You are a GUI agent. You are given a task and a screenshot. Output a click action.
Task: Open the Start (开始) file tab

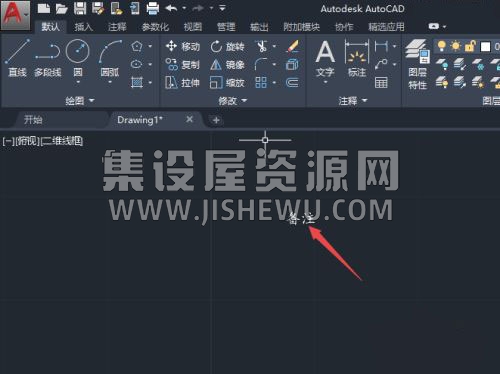pyautogui.click(x=33, y=120)
